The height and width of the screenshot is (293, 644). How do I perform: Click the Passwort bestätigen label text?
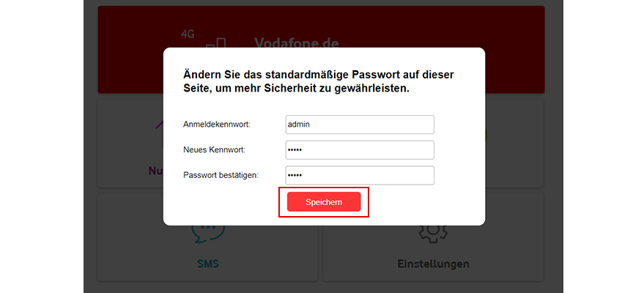pos(221,176)
